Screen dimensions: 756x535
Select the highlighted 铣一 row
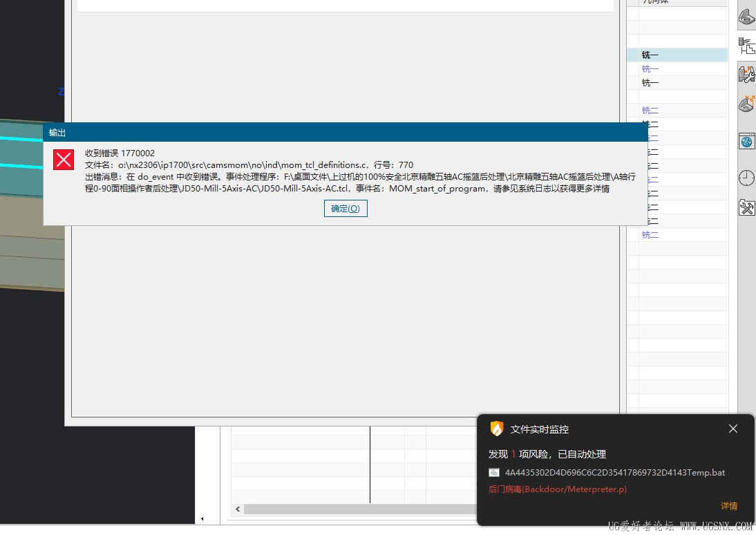pyautogui.click(x=677, y=55)
